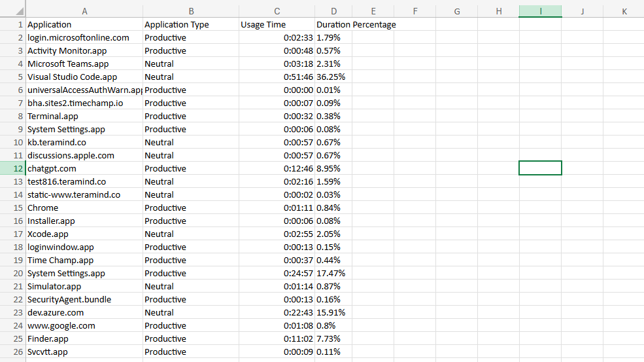Select row 5 header
Image resolution: width=644 pixels, height=362 pixels.
(x=12, y=77)
